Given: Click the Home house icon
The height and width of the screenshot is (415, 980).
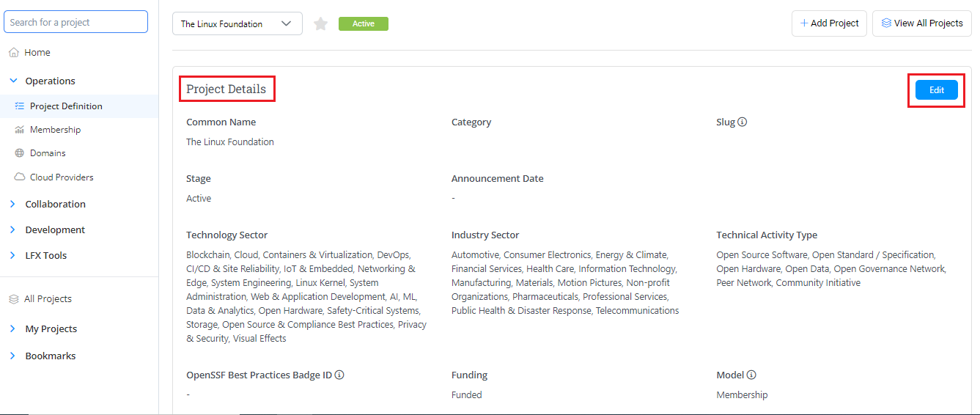Looking at the screenshot, I should [x=13, y=53].
